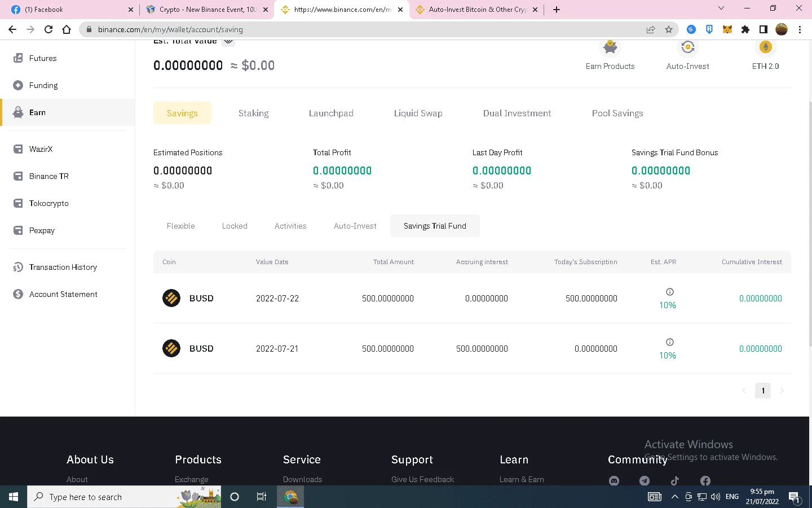Viewport: 812px width, 508px height.
Task: Open taskbar volume control
Action: coord(716,497)
